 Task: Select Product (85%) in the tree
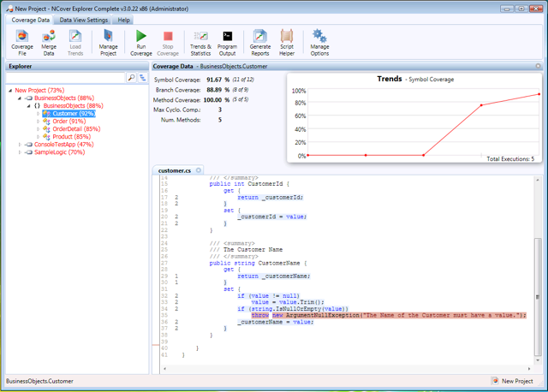pos(71,137)
